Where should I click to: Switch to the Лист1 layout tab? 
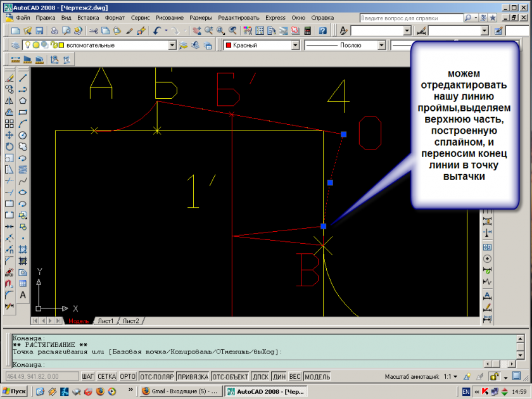point(105,321)
